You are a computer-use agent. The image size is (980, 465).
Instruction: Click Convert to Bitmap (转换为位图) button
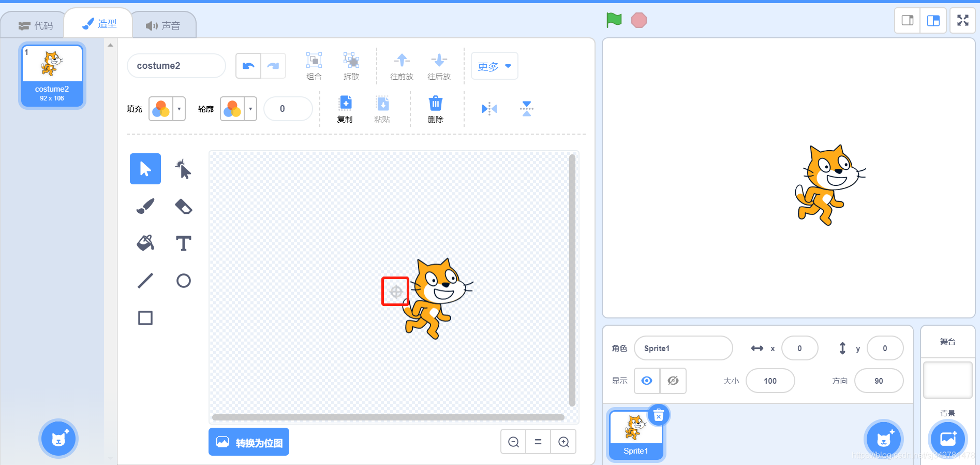coord(249,442)
